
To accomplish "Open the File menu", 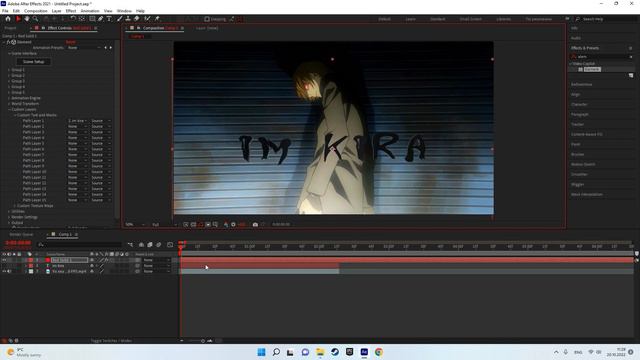I will click(x=5, y=11).
